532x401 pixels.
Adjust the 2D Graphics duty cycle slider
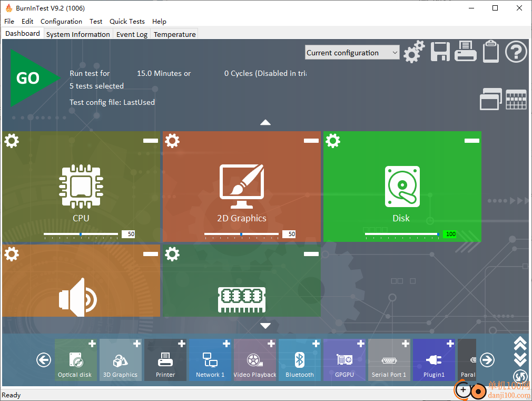click(241, 234)
